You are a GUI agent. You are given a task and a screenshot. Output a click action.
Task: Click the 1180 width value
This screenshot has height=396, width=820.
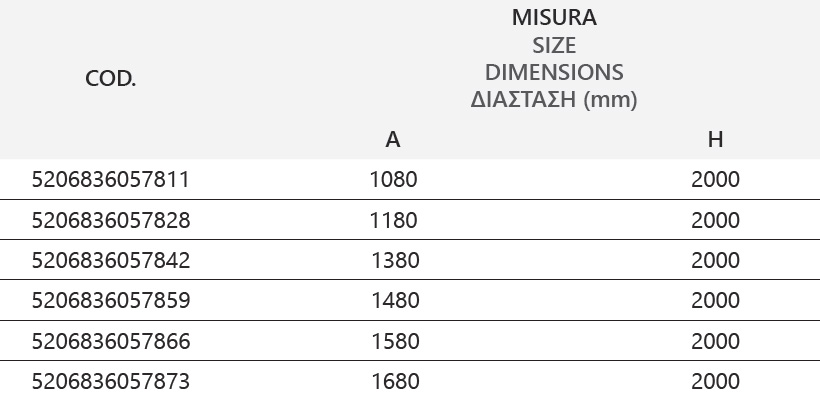(393, 220)
